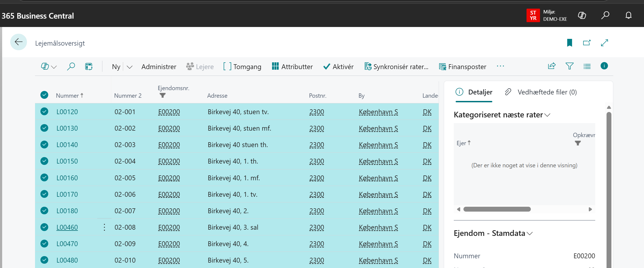644x268 pixels.
Task: Deselect row L00160 checkmark
Action: (44, 178)
